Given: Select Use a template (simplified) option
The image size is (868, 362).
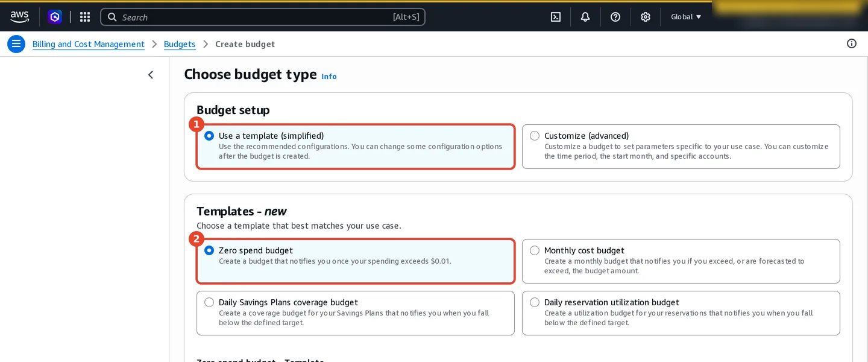Looking at the screenshot, I should click(356, 147).
